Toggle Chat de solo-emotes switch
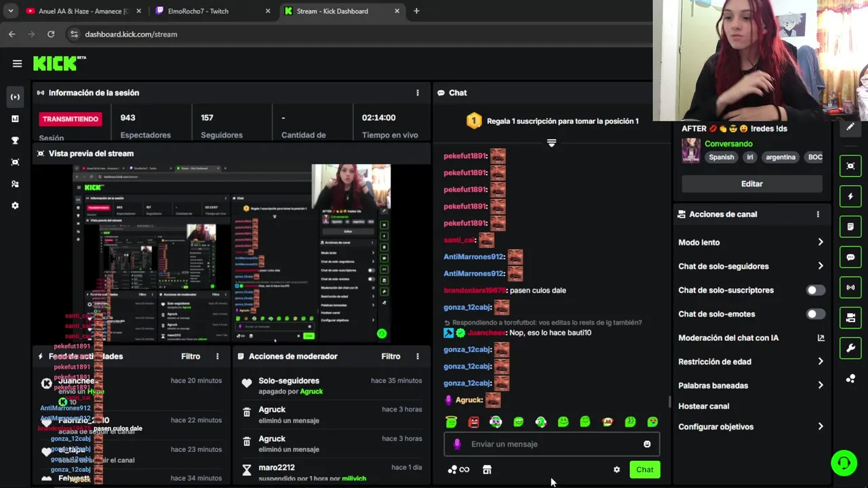The image size is (868, 488). coord(816,314)
